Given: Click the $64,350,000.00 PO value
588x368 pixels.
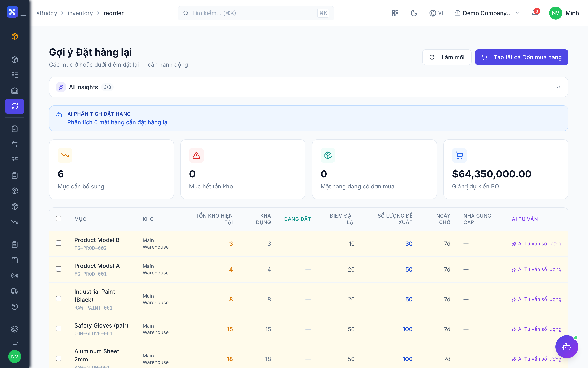Looking at the screenshot, I should click(x=492, y=174).
